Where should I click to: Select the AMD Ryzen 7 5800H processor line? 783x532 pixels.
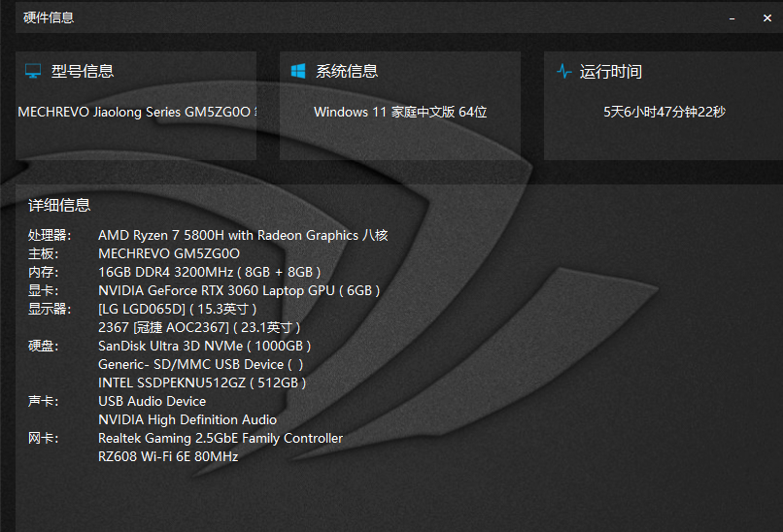coord(243,235)
